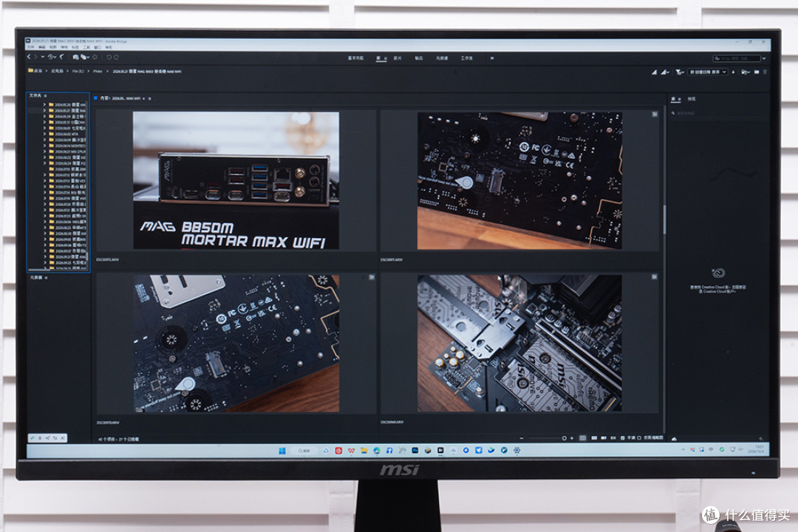Click the zoom in plus icon

pos(572,438)
